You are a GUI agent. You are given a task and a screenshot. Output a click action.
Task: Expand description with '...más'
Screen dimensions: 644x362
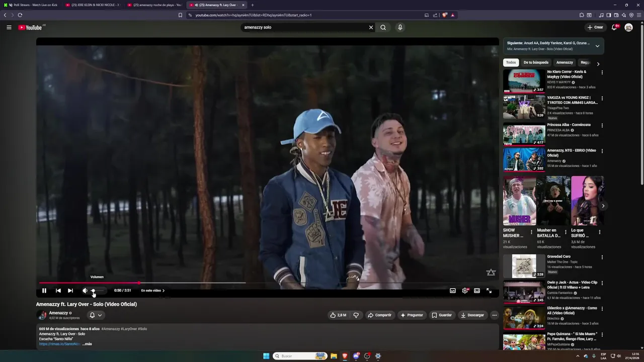pos(87,344)
